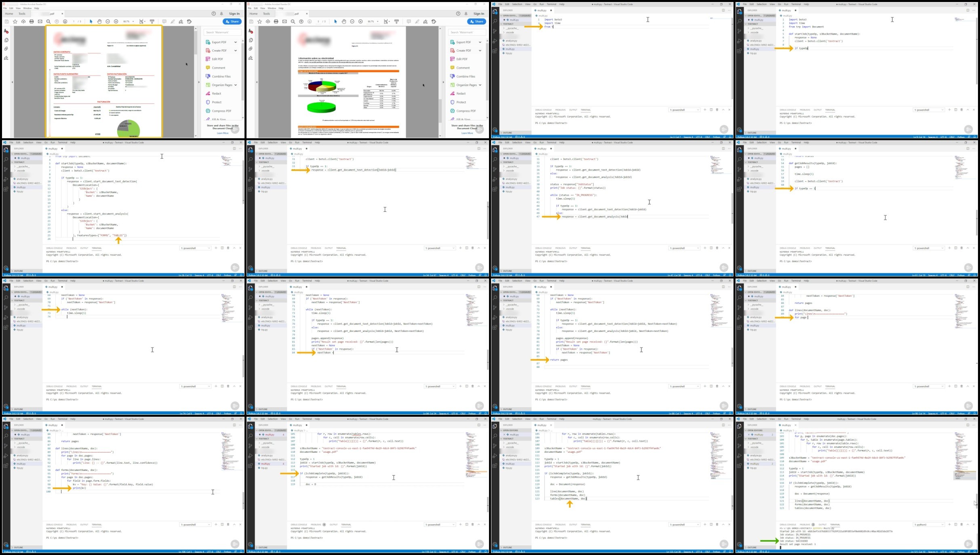In Acrobat pie-chart window, click Edit PDF tool

462,59
